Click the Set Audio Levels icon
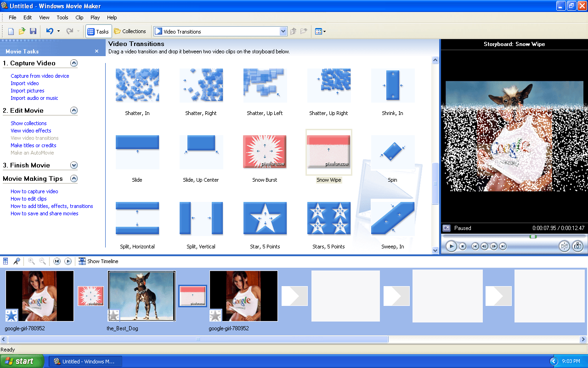Screen dimensions: 588x368 6,261
